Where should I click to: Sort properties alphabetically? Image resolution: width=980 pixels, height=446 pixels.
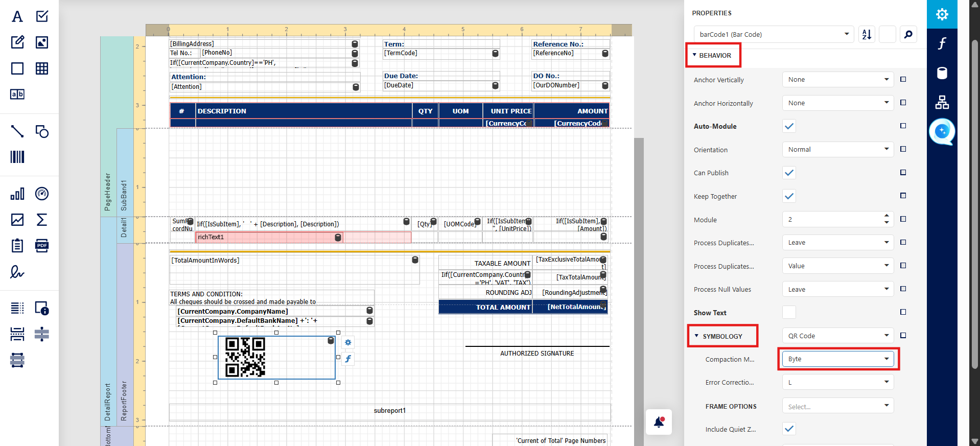(867, 34)
